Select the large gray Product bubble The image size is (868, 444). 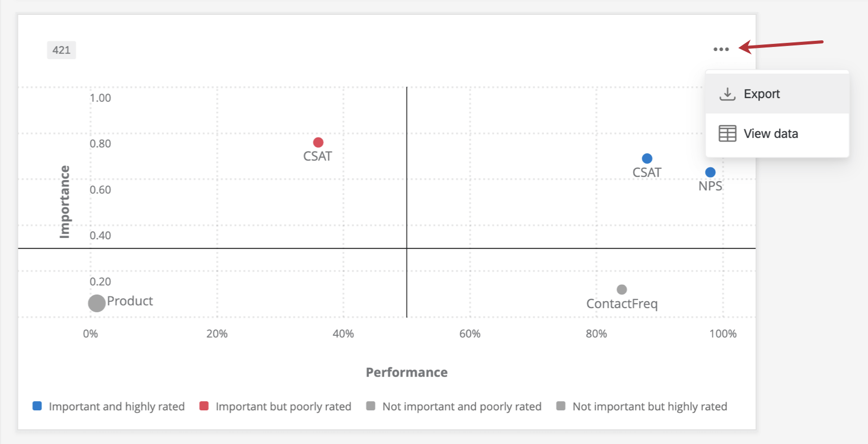tap(97, 303)
